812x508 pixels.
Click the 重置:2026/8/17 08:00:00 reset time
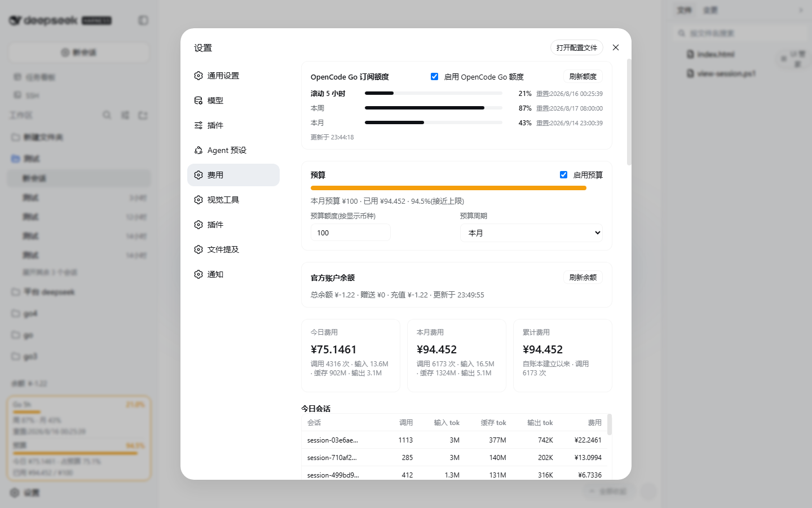click(570, 108)
